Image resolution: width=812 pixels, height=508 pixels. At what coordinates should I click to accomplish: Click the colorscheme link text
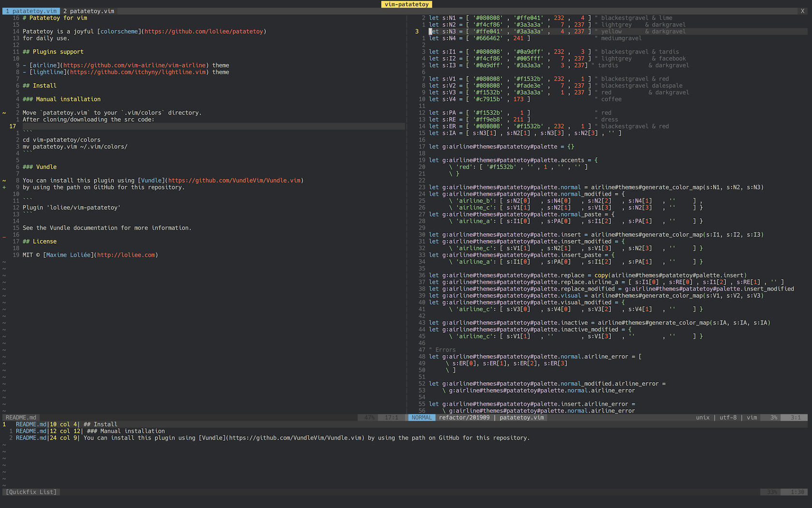(x=119, y=31)
